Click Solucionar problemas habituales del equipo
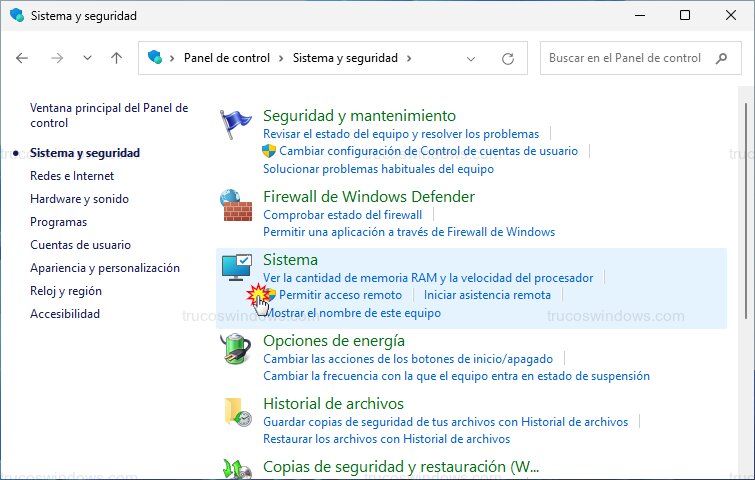The image size is (755, 480). 378,169
